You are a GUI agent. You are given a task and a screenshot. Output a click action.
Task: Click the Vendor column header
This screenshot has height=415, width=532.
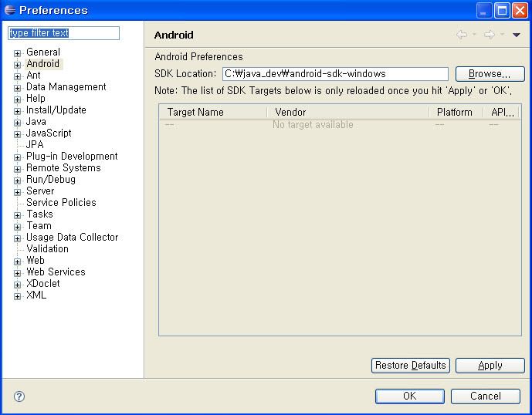point(347,112)
